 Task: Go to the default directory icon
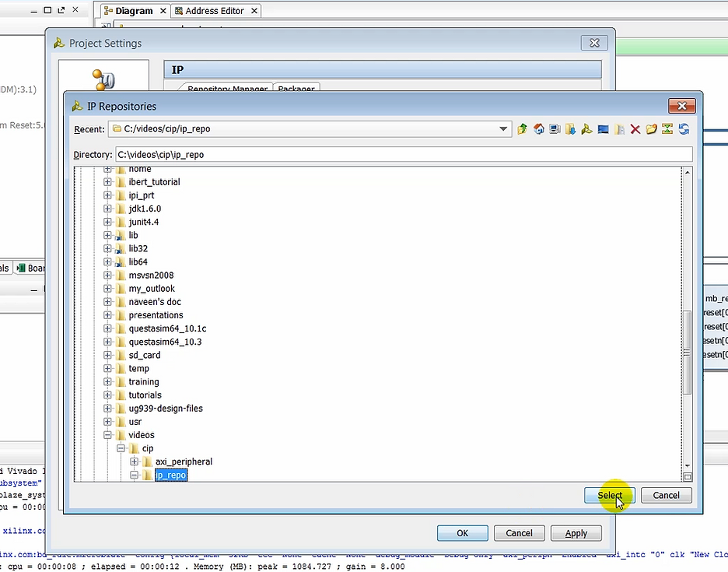coord(571,129)
